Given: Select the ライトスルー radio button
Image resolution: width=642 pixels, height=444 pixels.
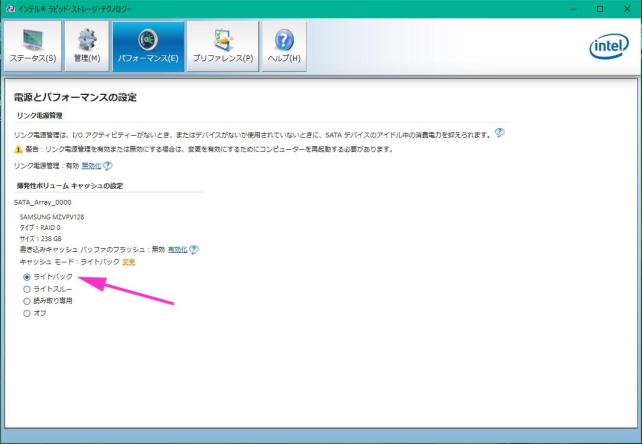Looking at the screenshot, I should (27, 289).
